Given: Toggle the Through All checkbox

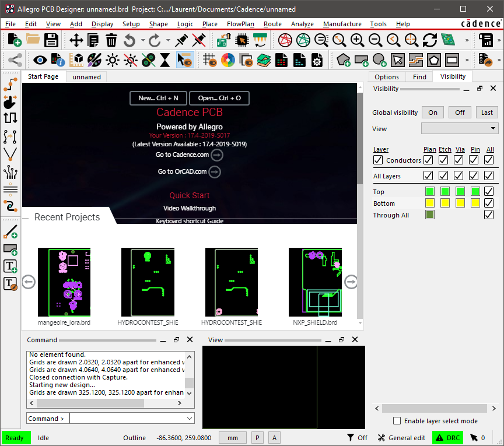Looking at the screenshot, I should [x=489, y=215].
